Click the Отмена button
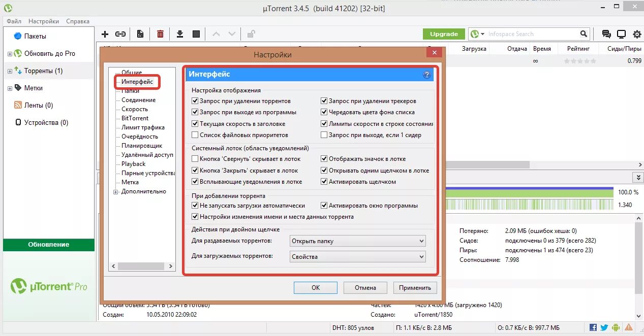644x336 pixels. point(365,287)
